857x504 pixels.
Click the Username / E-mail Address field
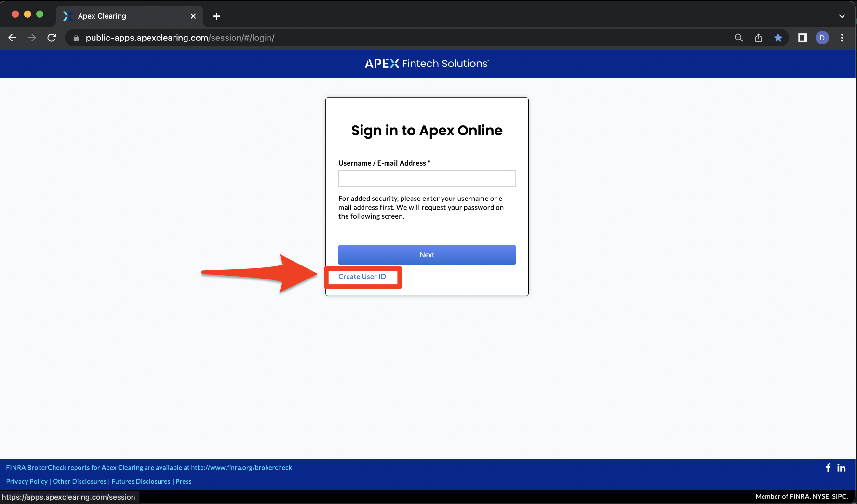(427, 178)
